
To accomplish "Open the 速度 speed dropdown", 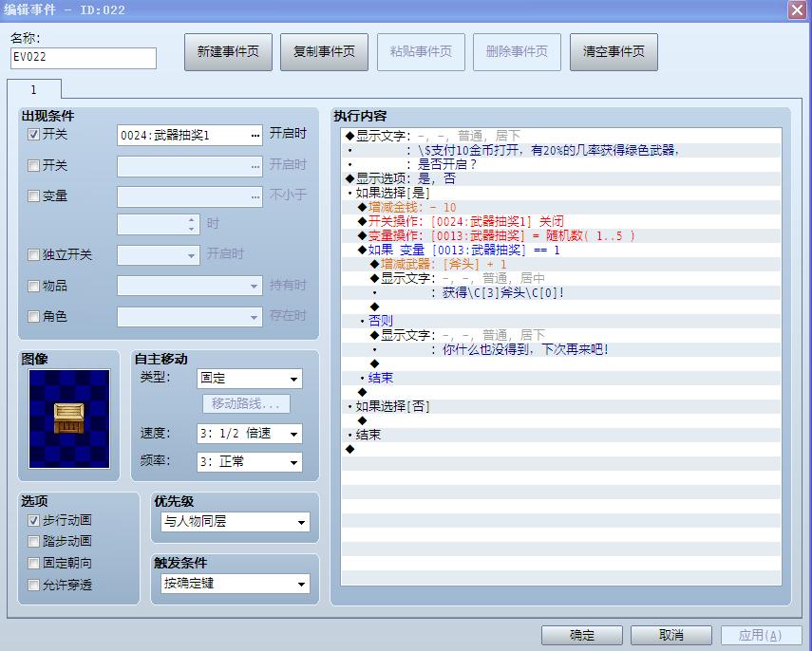I will coord(250,434).
